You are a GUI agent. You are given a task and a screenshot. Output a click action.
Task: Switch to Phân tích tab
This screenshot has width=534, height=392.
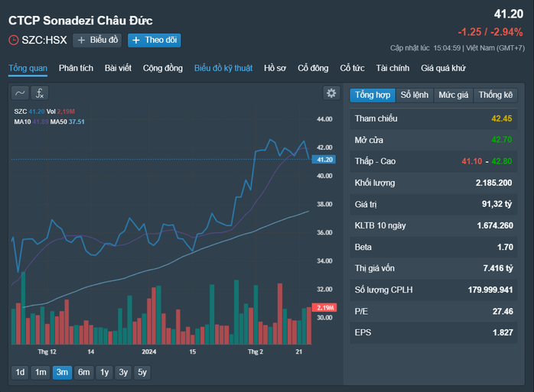[76, 69]
